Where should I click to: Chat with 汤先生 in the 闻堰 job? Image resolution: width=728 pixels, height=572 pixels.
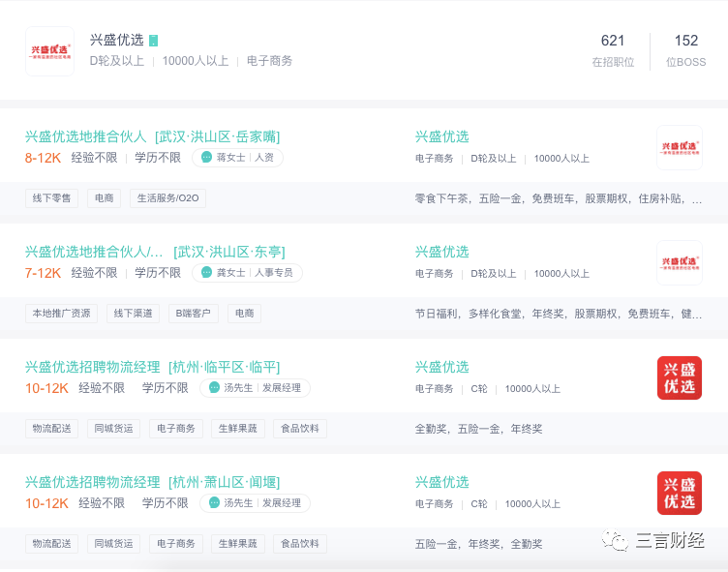pyautogui.click(x=255, y=503)
